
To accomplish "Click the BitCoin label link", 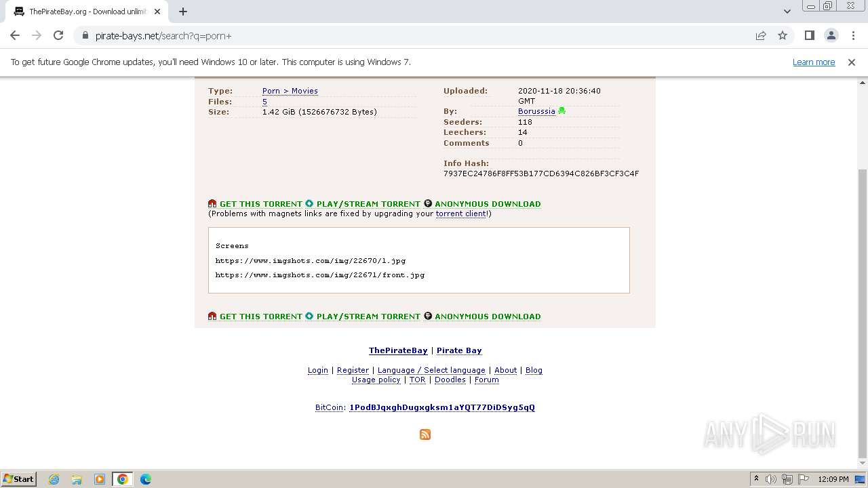I will (329, 407).
